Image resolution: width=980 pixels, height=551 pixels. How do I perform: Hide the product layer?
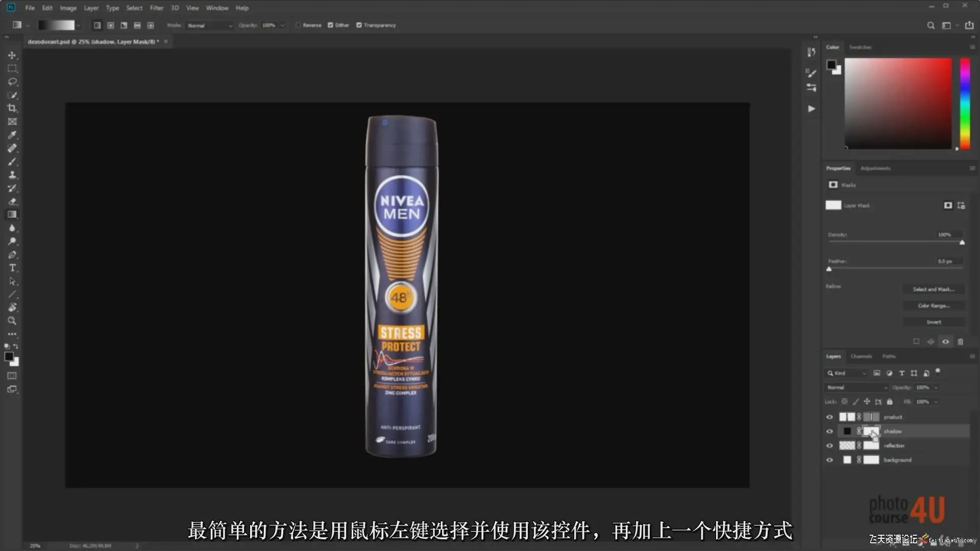click(x=829, y=417)
